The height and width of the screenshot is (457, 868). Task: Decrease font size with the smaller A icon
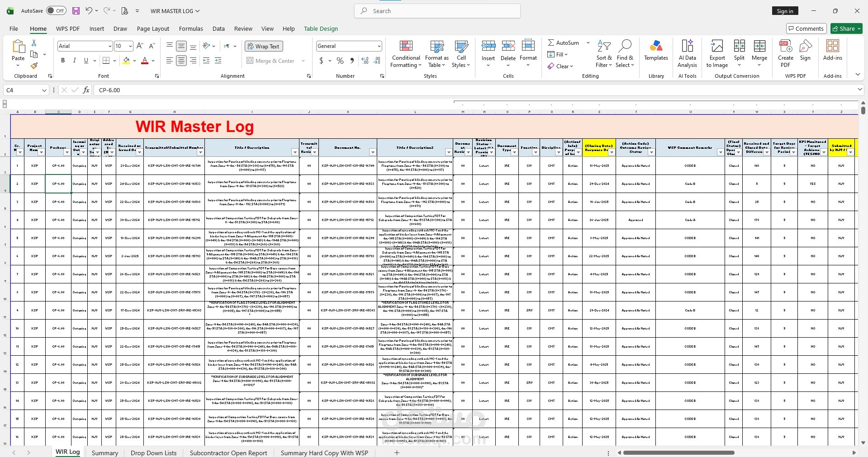tap(152, 46)
